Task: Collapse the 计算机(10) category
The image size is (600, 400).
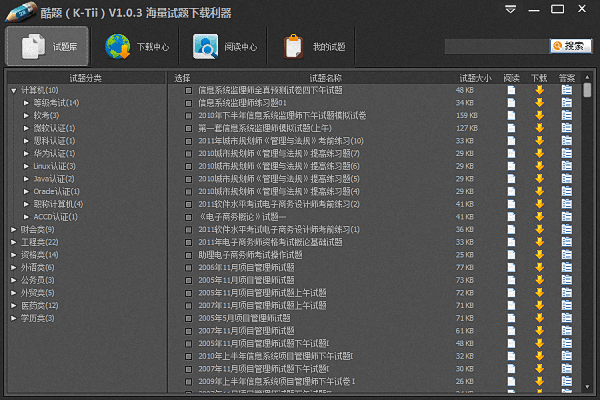Action: tap(12, 90)
